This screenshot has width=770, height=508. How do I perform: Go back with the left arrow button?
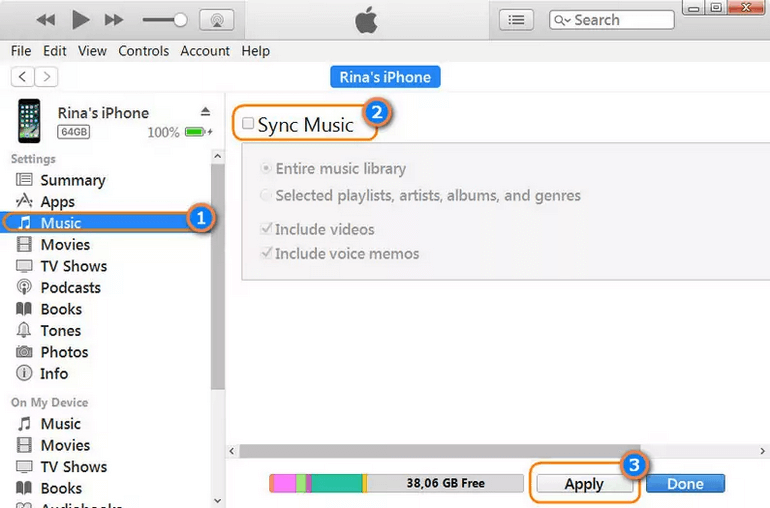(x=22, y=77)
